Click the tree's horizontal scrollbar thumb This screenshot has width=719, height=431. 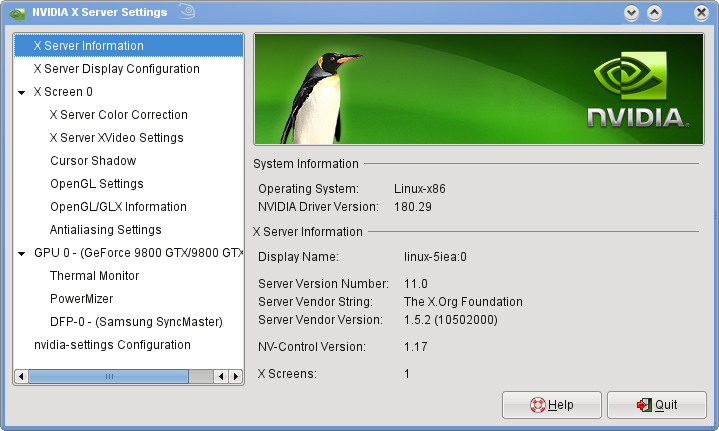click(x=109, y=376)
